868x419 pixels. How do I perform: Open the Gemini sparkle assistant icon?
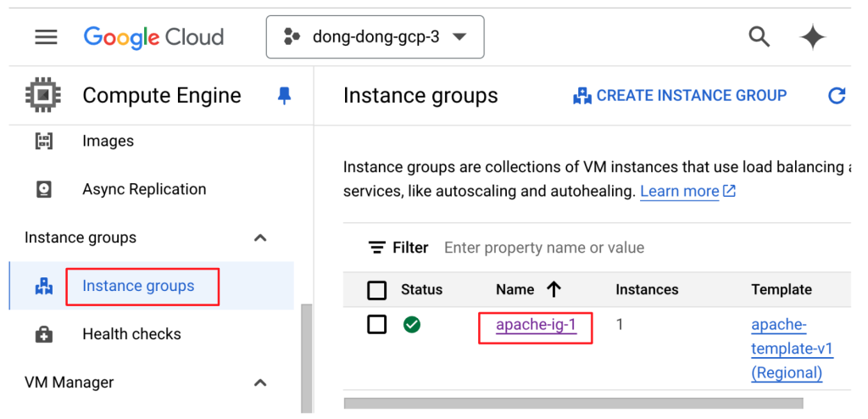812,37
